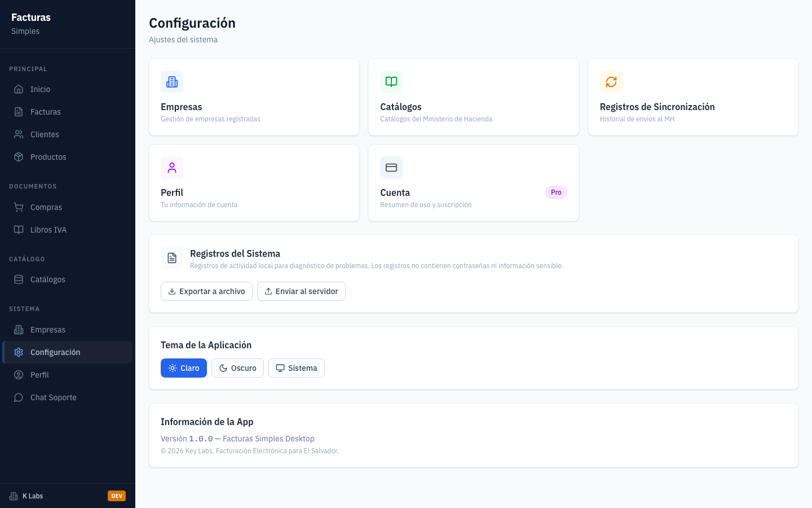Click the Productos box icon in sidebar

tap(19, 157)
